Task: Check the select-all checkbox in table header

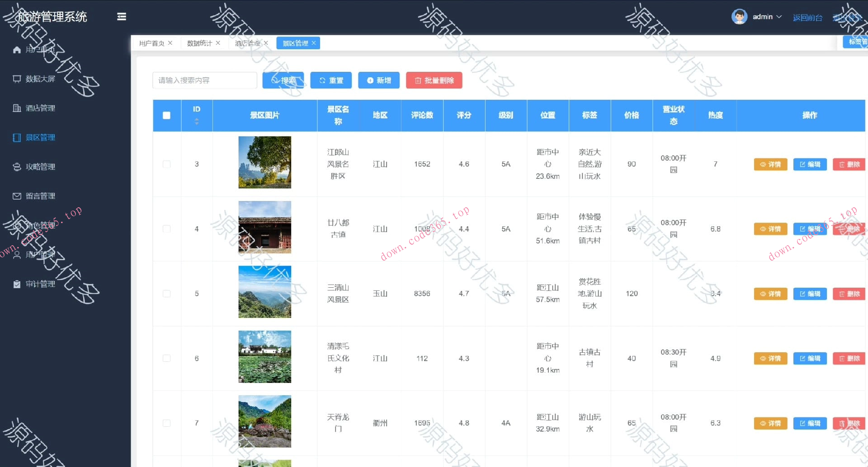Action: coord(166,115)
